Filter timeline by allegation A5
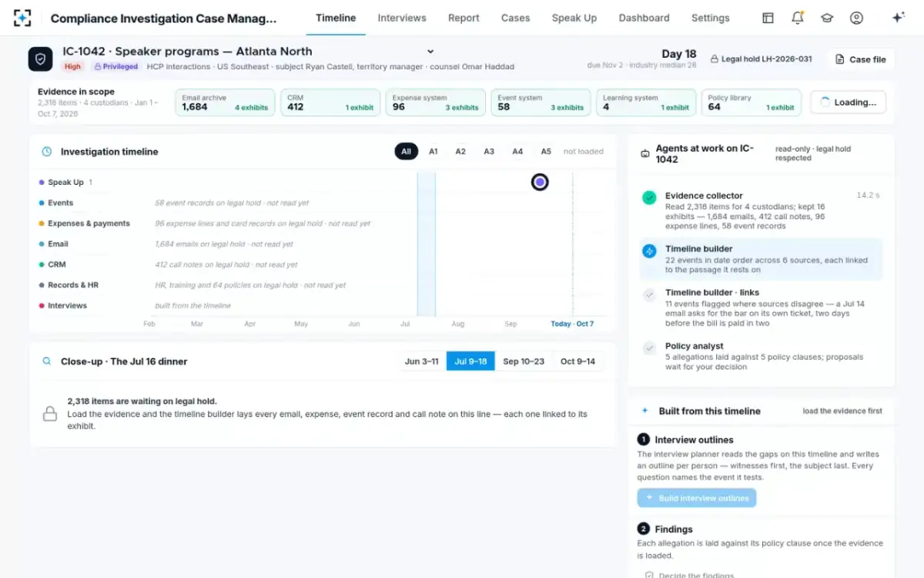Image resolution: width=924 pixels, height=578 pixels. [x=546, y=152]
